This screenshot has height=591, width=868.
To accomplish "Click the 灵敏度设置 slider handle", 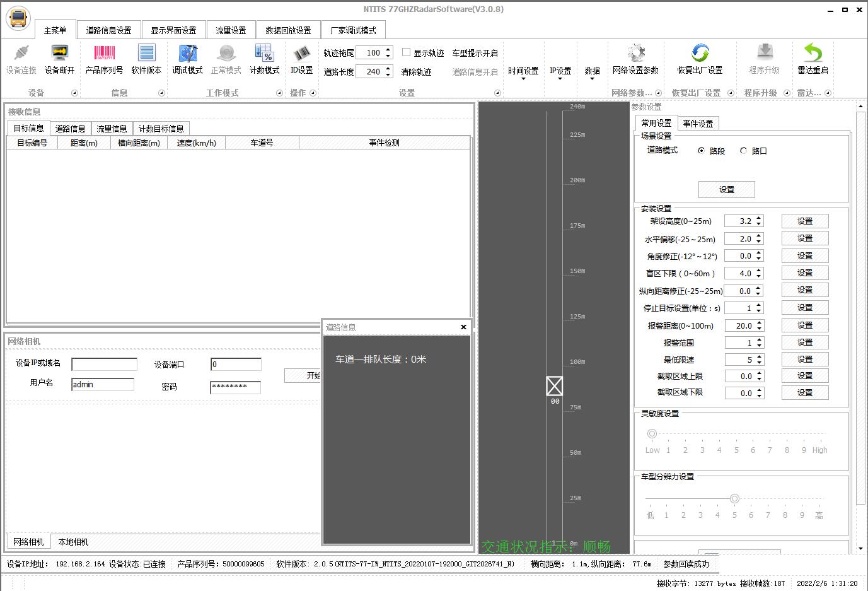I will (x=652, y=433).
